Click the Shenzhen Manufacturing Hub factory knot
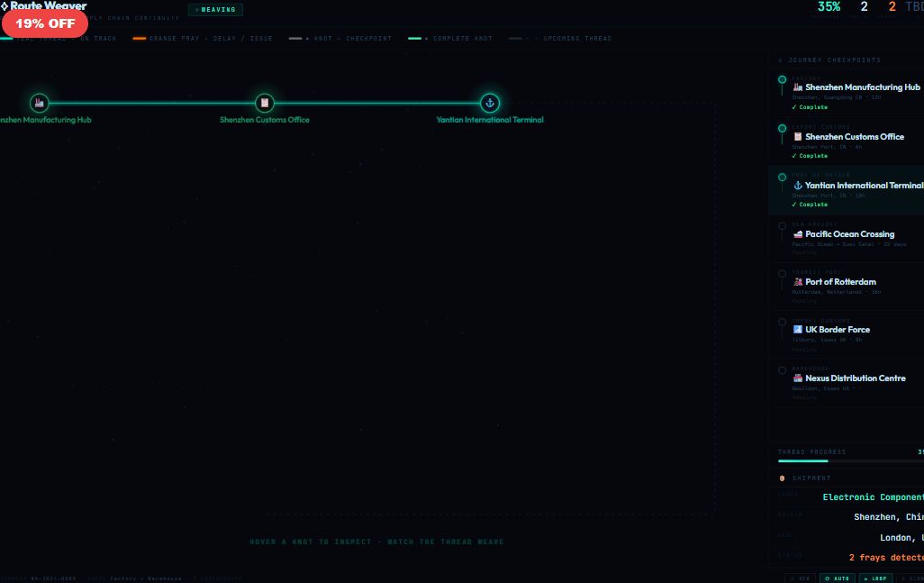This screenshot has width=924, height=583. tap(39, 103)
